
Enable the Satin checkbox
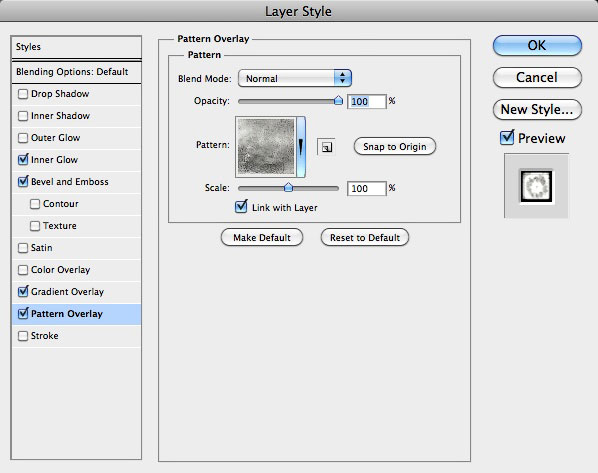tap(23, 248)
